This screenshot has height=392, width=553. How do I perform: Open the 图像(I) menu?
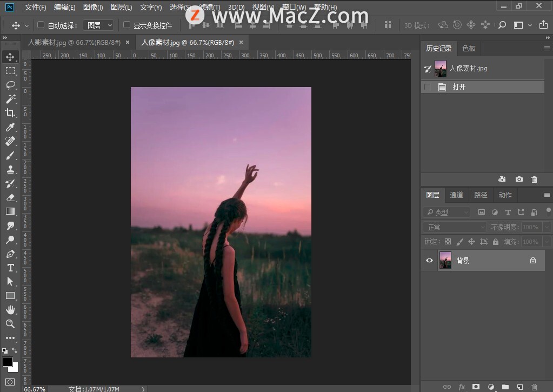[x=93, y=7]
